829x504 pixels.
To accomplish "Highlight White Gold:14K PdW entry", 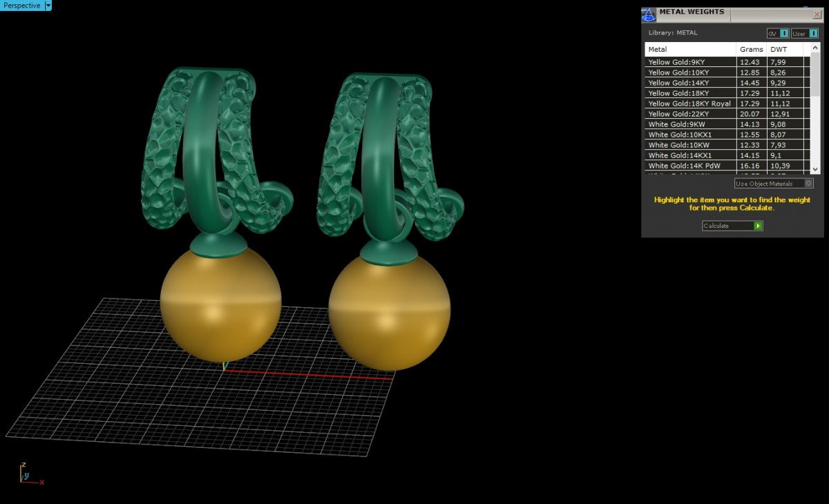I will pyautogui.click(x=691, y=166).
